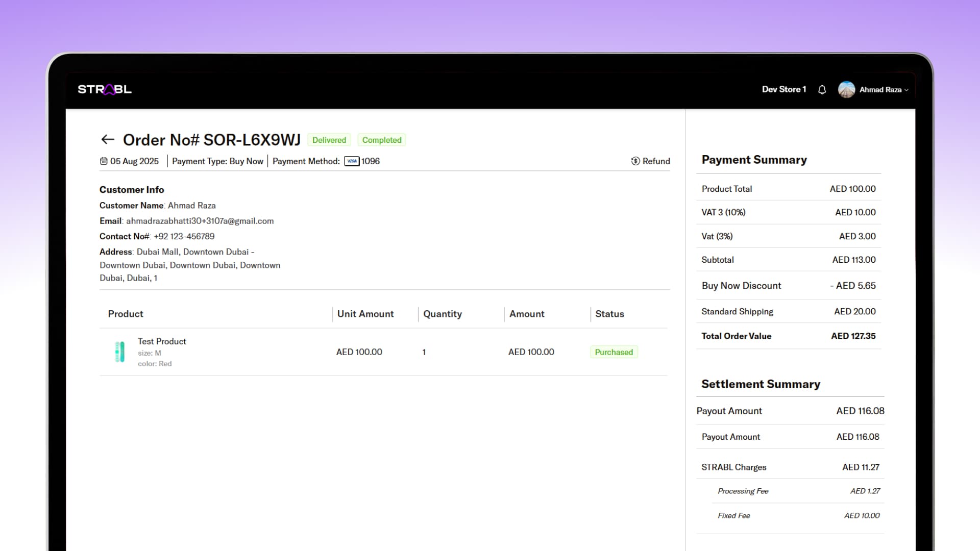Screen dimensions: 980x551
Task: Click the STRABL logo
Action: click(x=105, y=89)
